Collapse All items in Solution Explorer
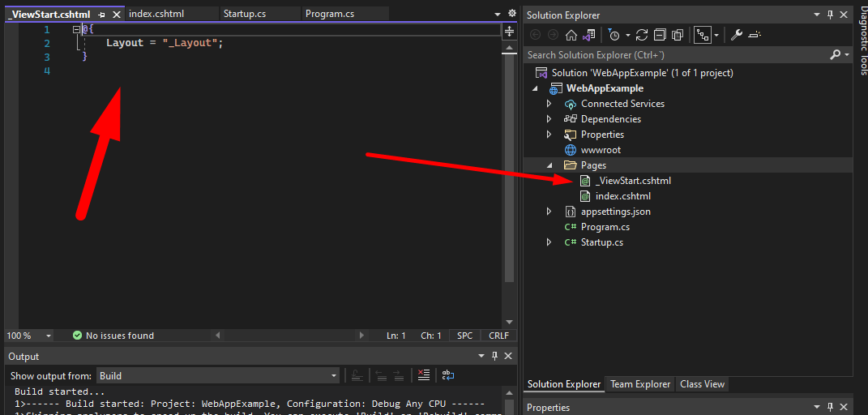Screen dimensions: 868x415 [x=660, y=35]
